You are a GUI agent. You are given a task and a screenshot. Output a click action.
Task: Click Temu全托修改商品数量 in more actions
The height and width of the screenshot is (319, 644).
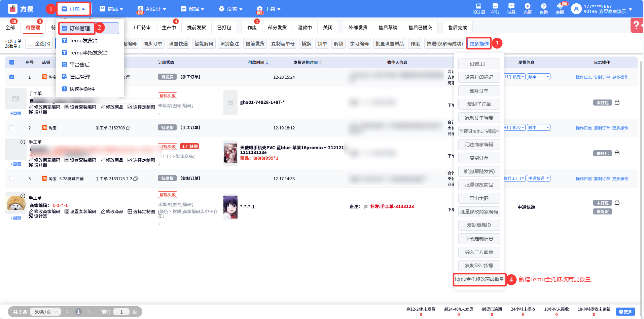click(479, 279)
